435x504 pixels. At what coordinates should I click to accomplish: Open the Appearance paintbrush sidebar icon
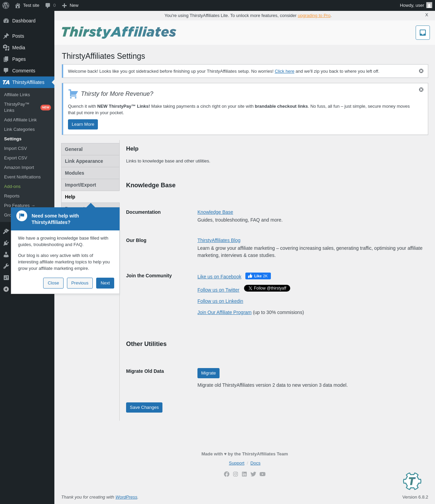point(6,231)
